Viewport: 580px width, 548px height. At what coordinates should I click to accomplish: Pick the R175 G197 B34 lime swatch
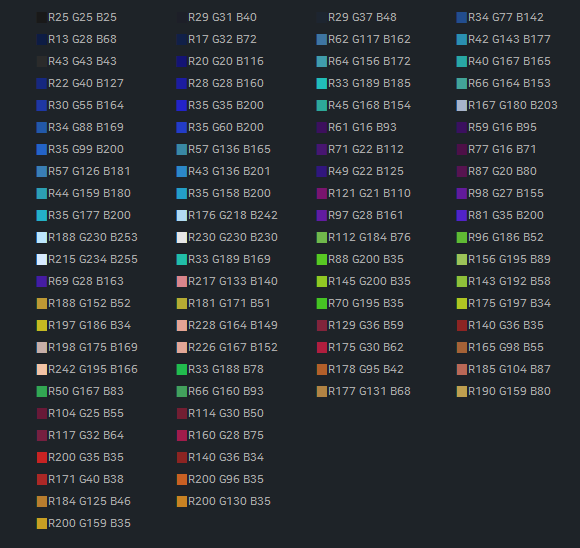click(x=462, y=303)
